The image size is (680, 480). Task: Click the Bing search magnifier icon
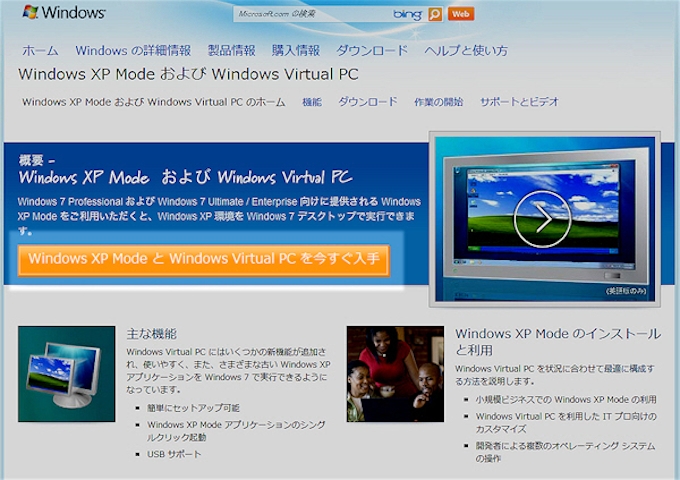click(x=435, y=14)
